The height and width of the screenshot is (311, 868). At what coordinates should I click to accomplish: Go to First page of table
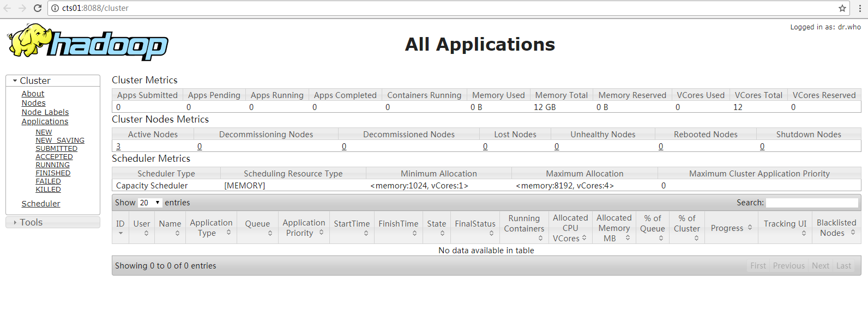tap(758, 266)
